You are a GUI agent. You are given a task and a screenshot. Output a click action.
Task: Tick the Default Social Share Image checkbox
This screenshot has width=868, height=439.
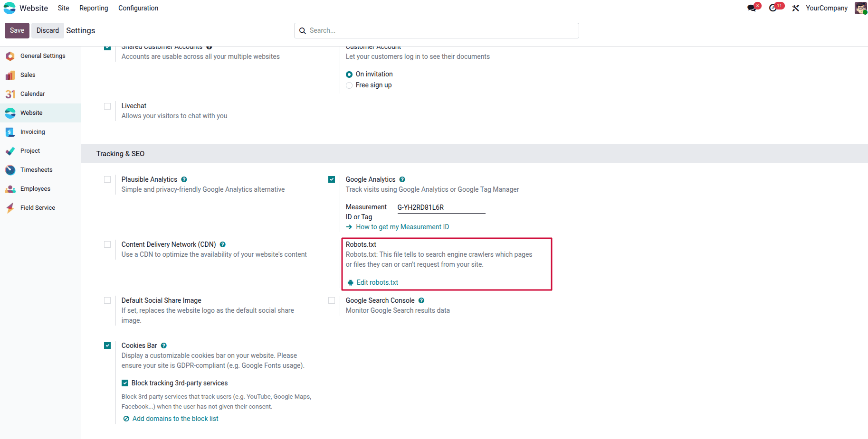107,300
